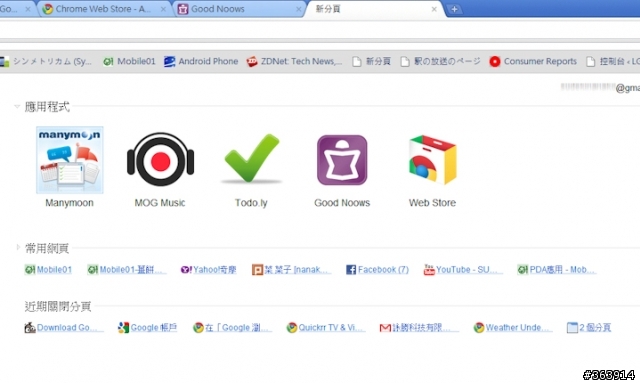Expand the 常用網頁 section
This screenshot has height=383, width=640.
click(x=18, y=247)
